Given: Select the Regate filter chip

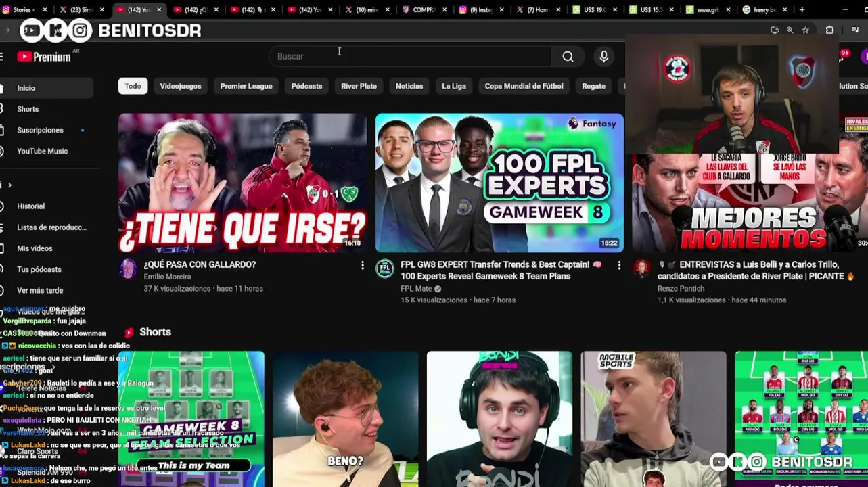Looking at the screenshot, I should tap(593, 86).
